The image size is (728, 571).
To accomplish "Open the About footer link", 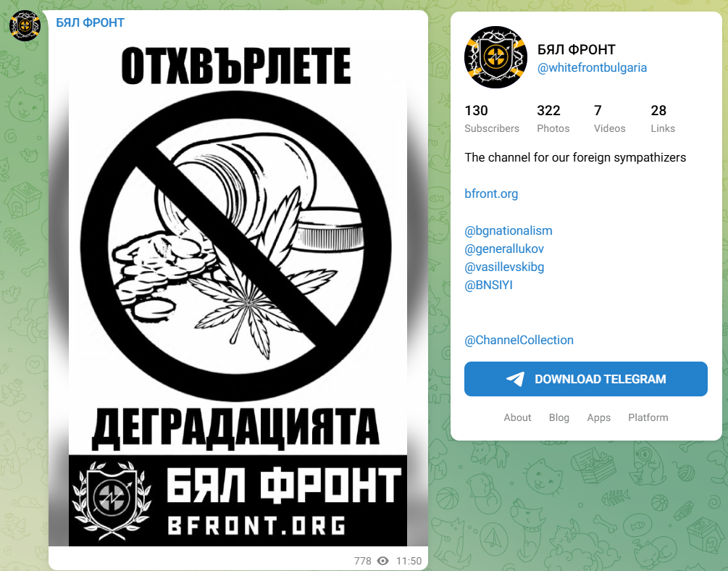I will coord(517,417).
